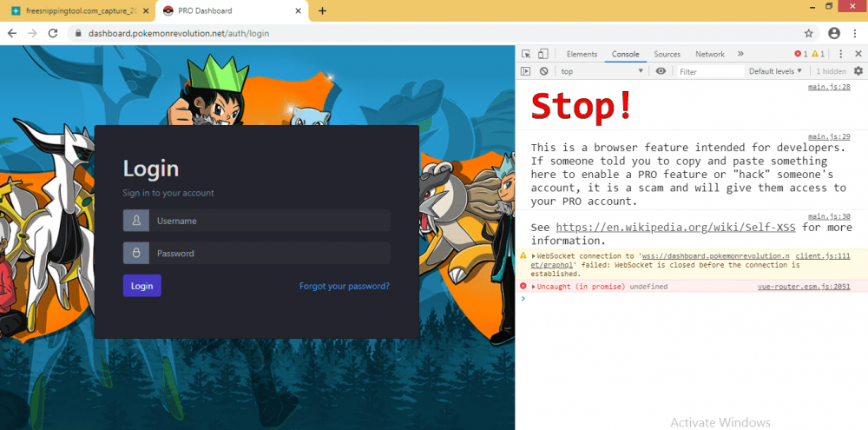868x430 pixels.
Task: Click the padlock site info icon
Action: point(78,33)
